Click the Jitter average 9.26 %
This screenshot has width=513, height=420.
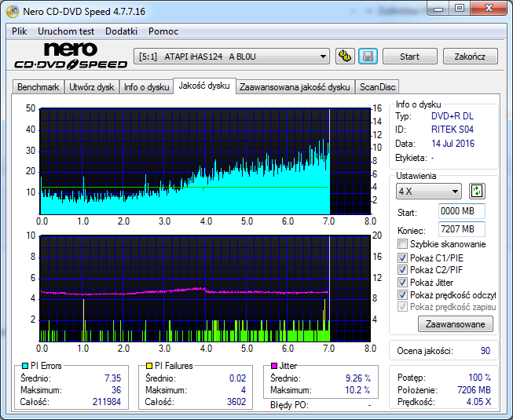tap(358, 378)
